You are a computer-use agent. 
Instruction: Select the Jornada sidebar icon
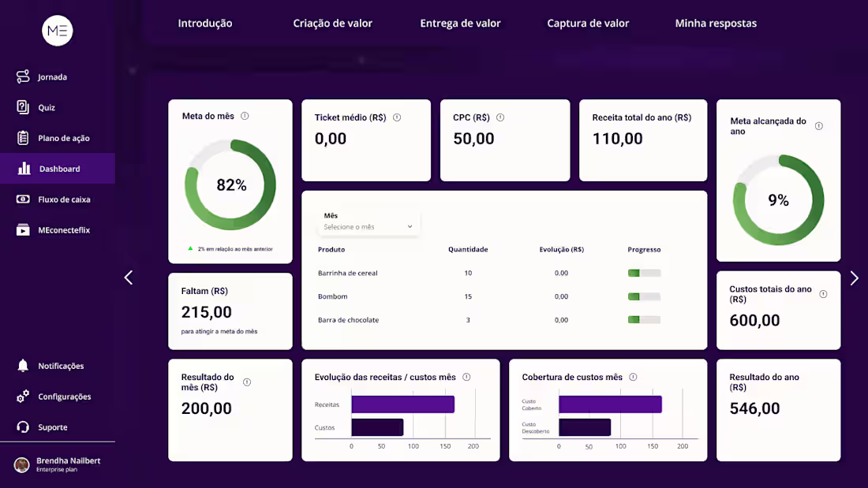coord(22,76)
